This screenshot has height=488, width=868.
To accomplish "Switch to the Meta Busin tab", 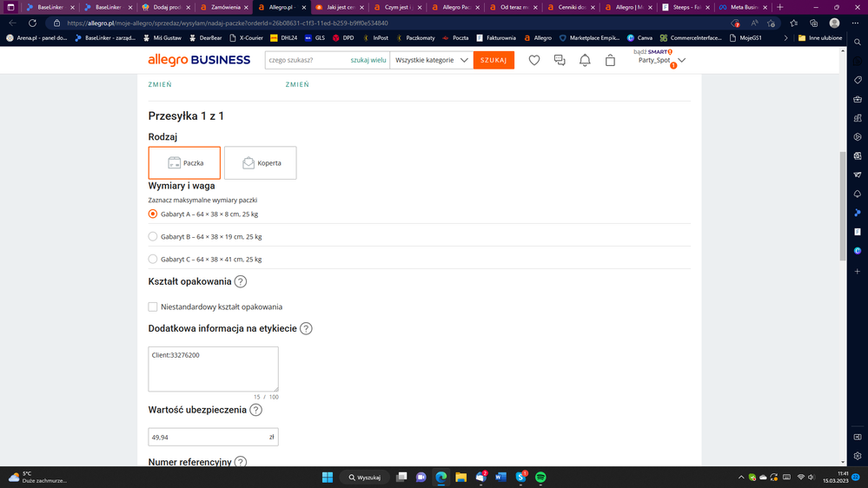I will pyautogui.click(x=743, y=7).
